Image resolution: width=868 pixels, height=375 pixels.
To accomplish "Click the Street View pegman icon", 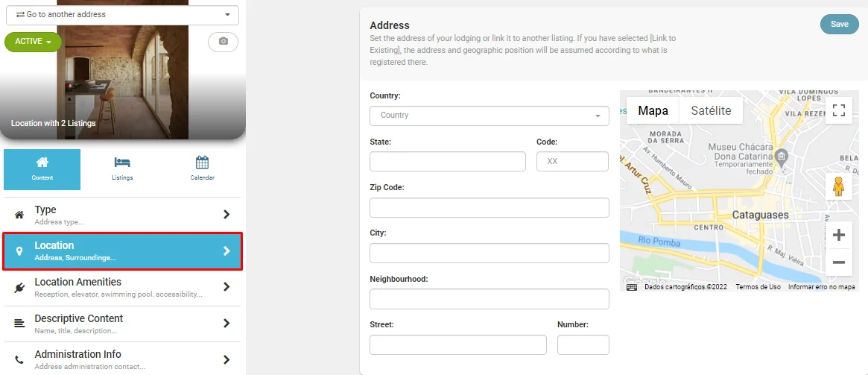I will point(838,187).
